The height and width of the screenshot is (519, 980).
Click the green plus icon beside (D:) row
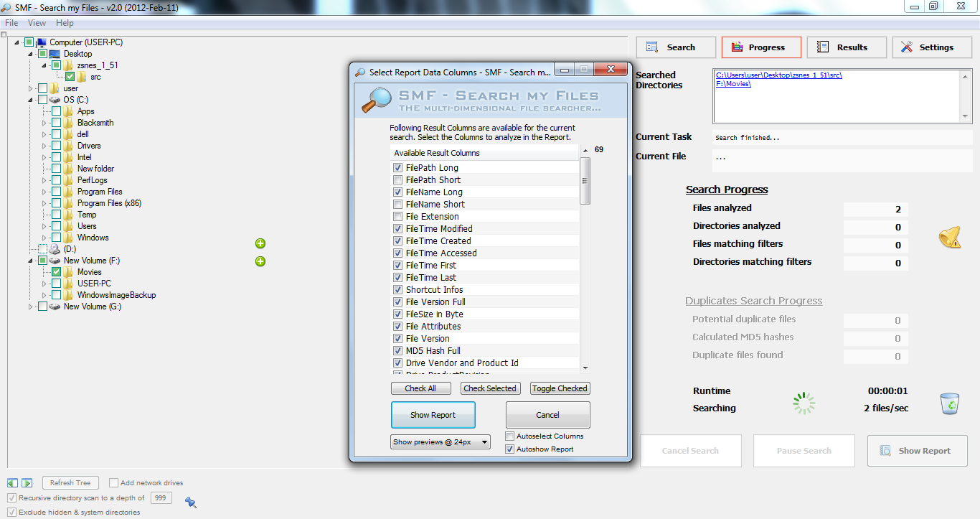point(260,244)
